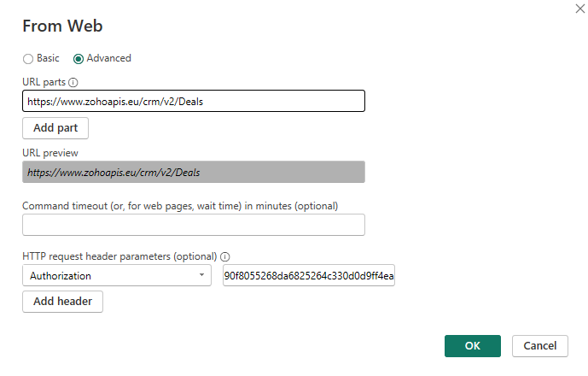Viewport: 588px width, 376px height.
Task: Select the Advanced radio button
Action: pos(79,59)
